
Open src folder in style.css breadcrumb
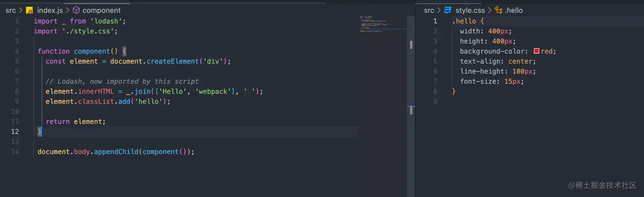(x=429, y=10)
